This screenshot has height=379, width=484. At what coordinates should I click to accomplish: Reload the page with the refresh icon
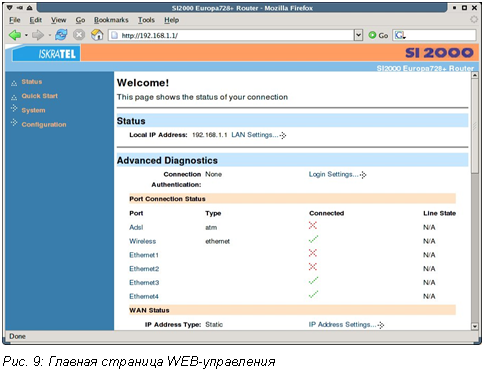pyautogui.click(x=61, y=35)
